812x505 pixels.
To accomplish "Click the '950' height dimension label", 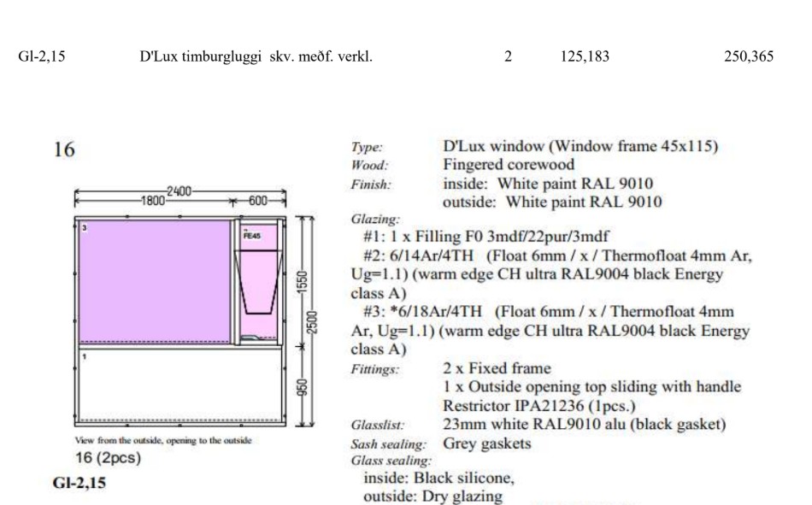I will (x=303, y=387).
